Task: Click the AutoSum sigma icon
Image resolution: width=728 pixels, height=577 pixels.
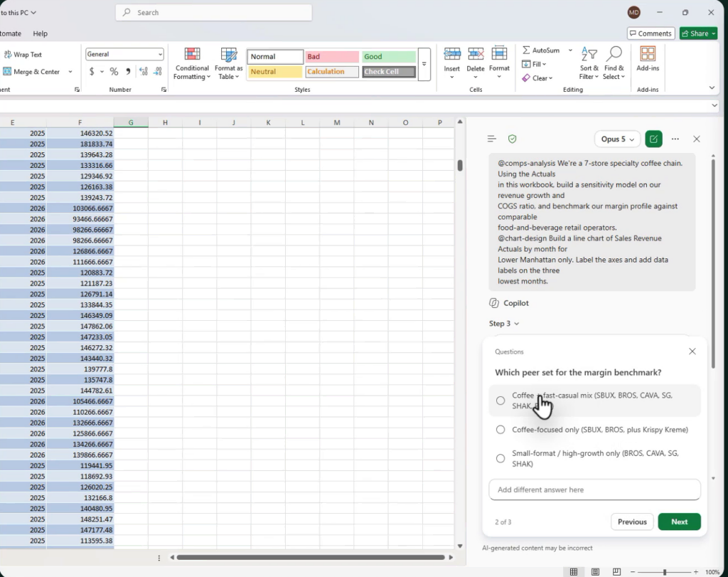Action: pos(526,51)
